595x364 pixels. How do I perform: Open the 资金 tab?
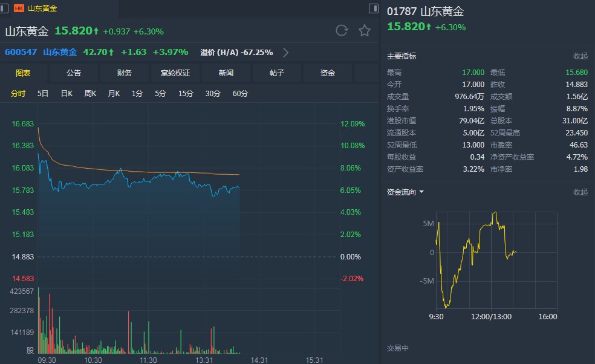pos(328,73)
